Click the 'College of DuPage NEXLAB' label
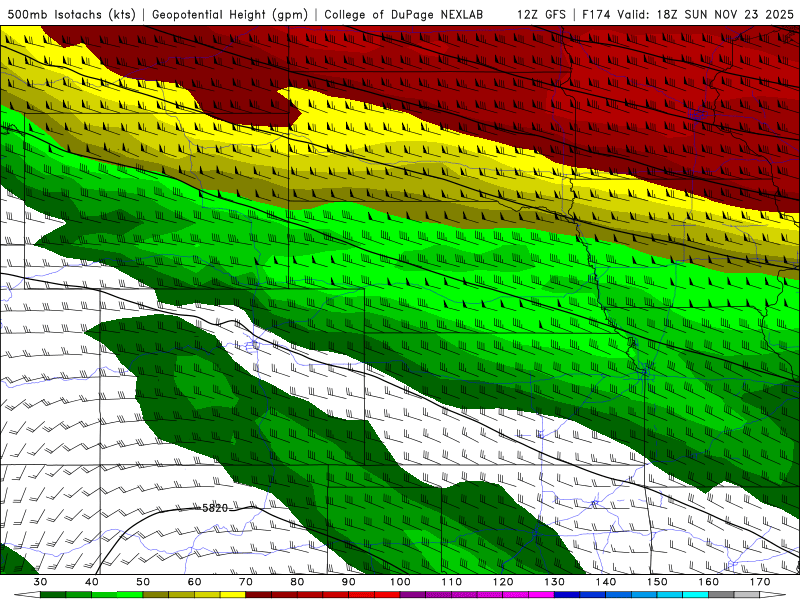This screenshot has width=800, height=600. tap(404, 15)
